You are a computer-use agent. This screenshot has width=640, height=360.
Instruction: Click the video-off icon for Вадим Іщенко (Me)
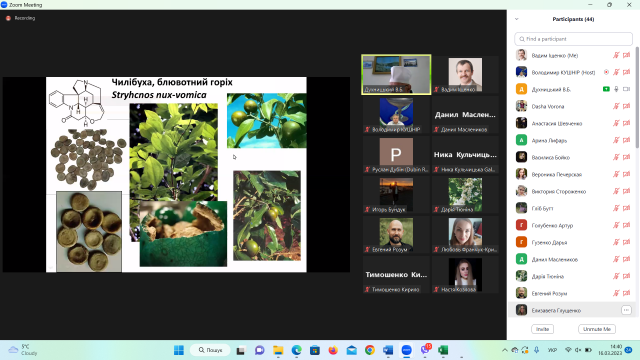pyautogui.click(x=627, y=55)
